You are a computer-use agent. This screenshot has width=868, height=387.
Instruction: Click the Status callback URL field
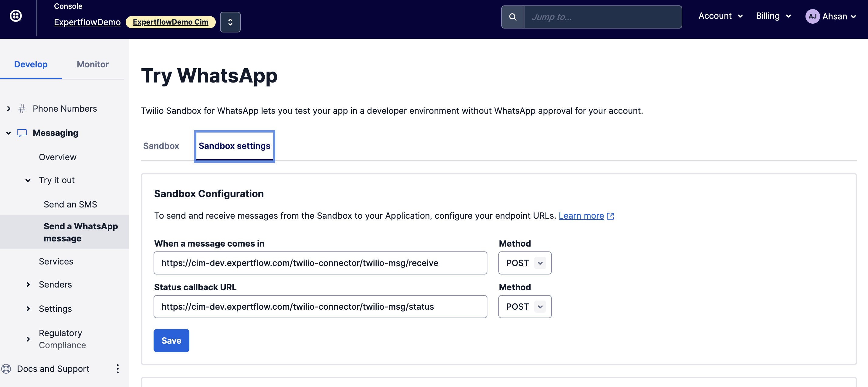[320, 307]
